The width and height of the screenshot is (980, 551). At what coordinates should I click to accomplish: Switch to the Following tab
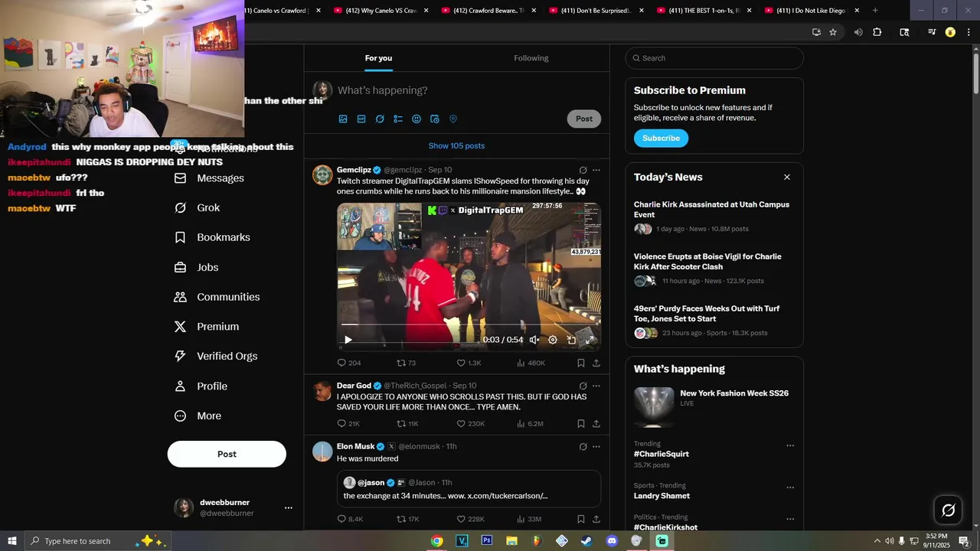(531, 58)
